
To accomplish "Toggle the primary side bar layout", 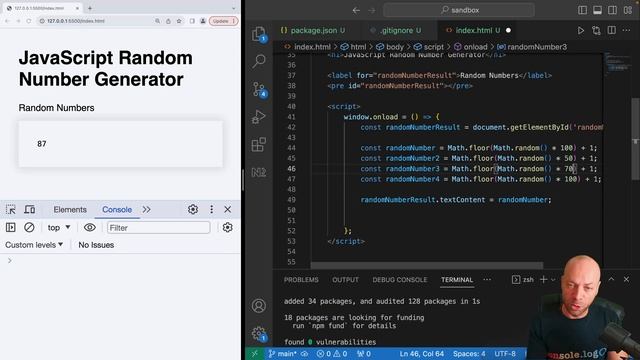I will tap(582, 10).
